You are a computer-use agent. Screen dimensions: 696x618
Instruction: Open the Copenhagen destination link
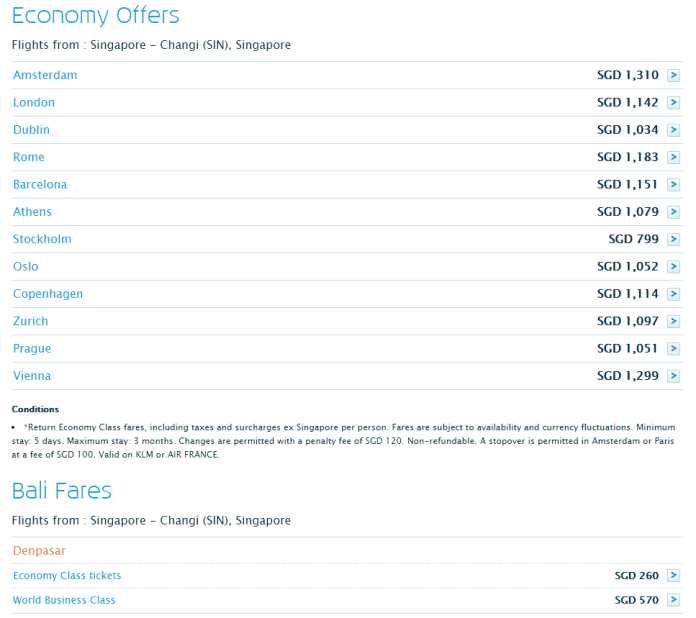[47, 294]
